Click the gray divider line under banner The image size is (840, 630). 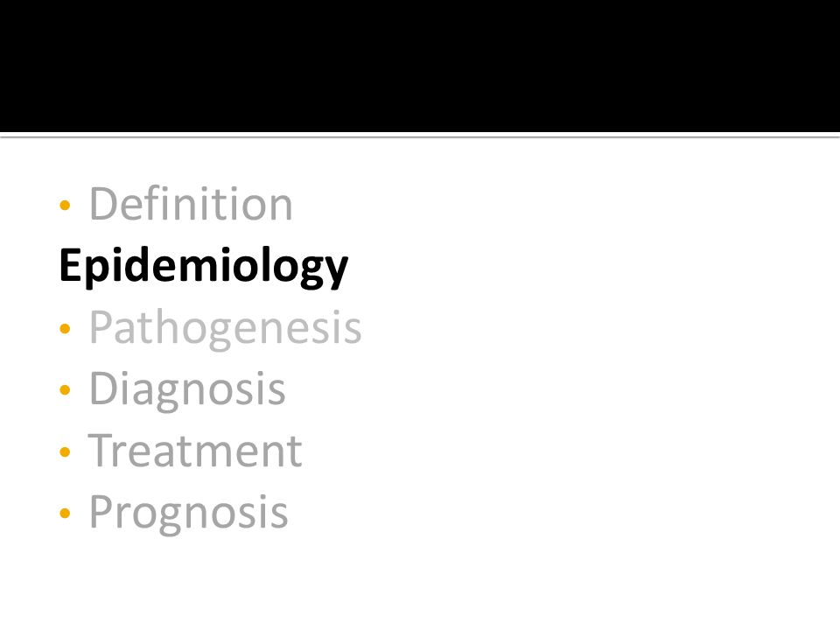point(420,137)
